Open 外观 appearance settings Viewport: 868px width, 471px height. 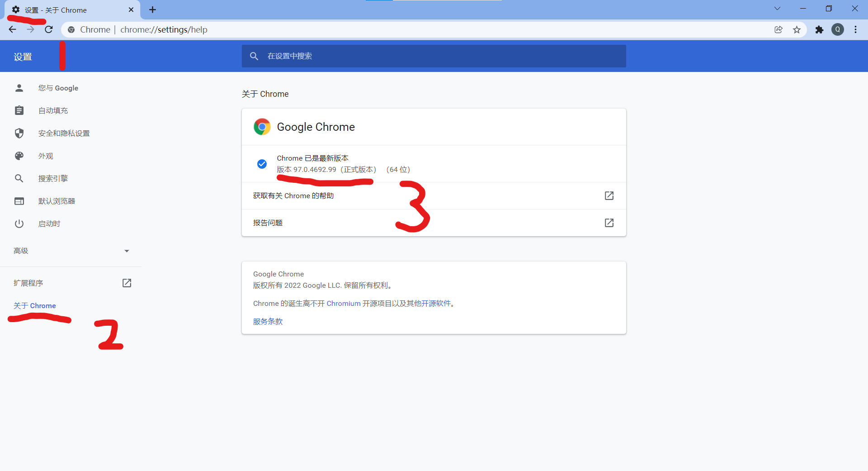pos(46,156)
